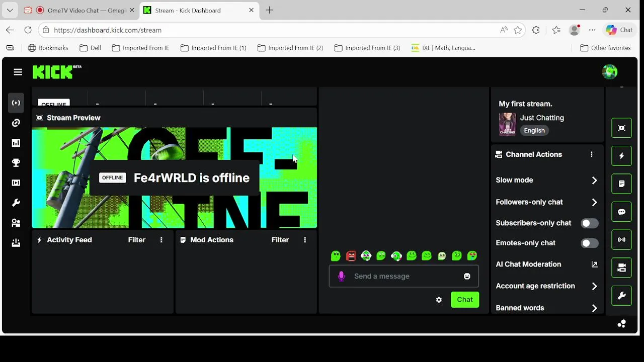Open the hamburger menu beside Kick logo
This screenshot has height=362, width=644.
(18, 72)
